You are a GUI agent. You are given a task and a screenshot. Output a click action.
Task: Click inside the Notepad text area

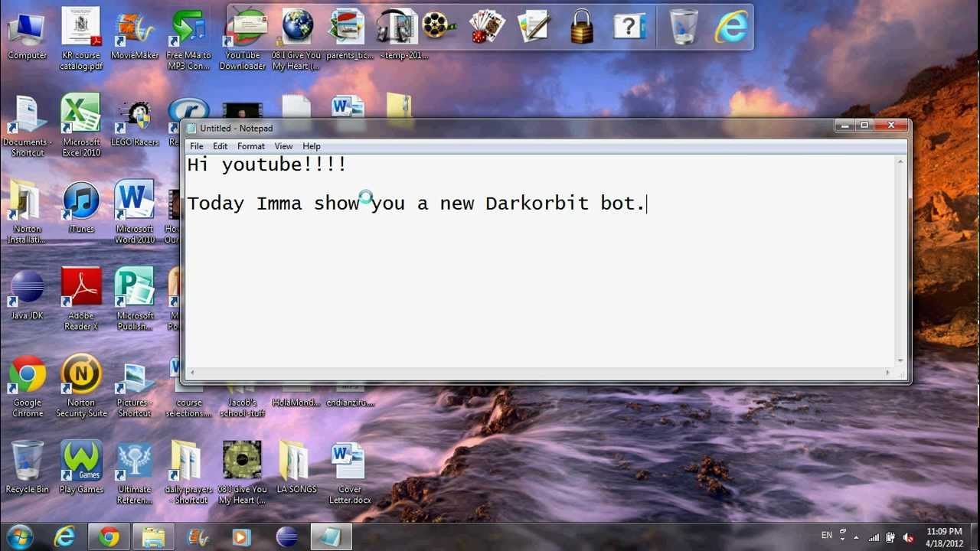click(540, 260)
